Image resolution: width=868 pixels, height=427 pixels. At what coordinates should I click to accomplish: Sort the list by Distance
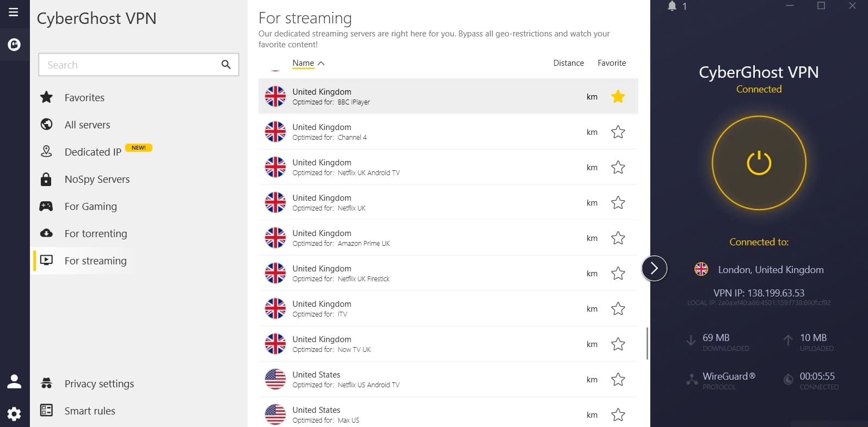(568, 63)
